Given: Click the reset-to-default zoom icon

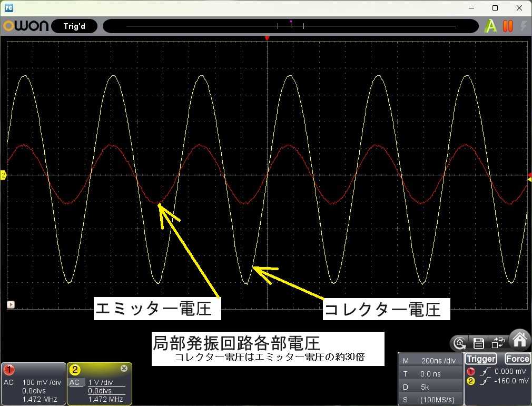Looking at the screenshot, I should (459, 343).
